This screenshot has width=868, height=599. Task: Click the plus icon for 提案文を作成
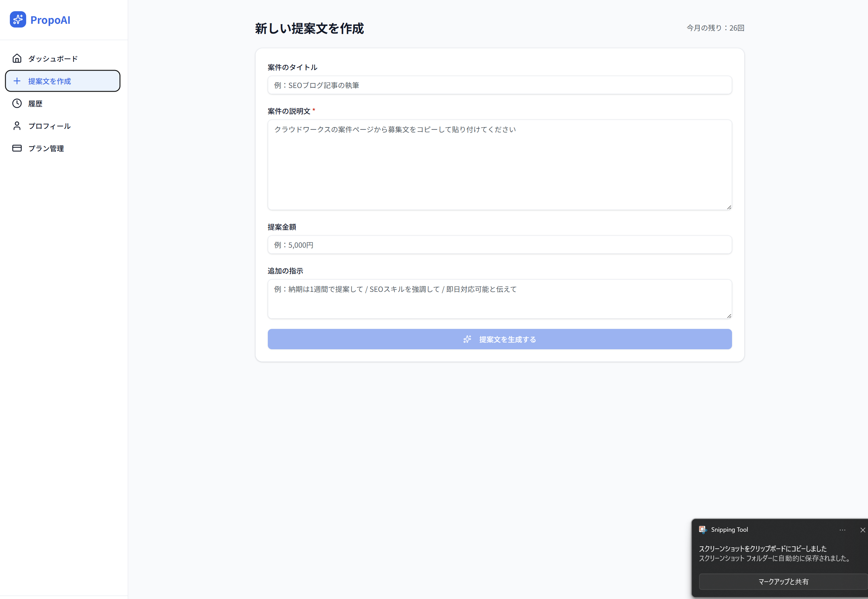coord(17,81)
